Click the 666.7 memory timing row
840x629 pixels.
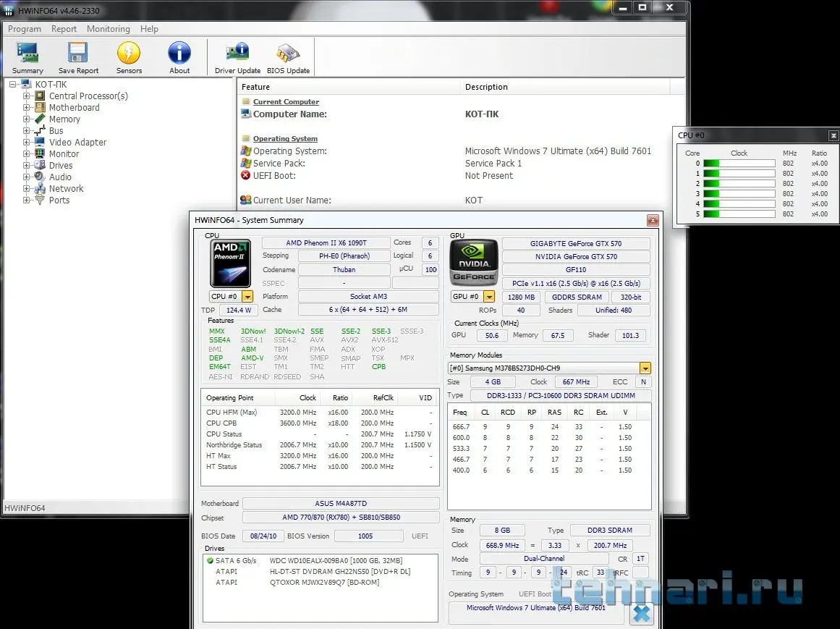(x=548, y=427)
